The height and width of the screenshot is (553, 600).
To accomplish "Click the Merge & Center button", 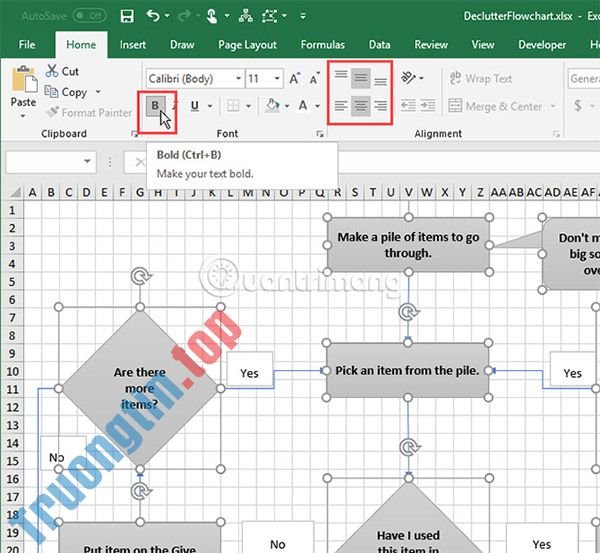I will click(496, 106).
